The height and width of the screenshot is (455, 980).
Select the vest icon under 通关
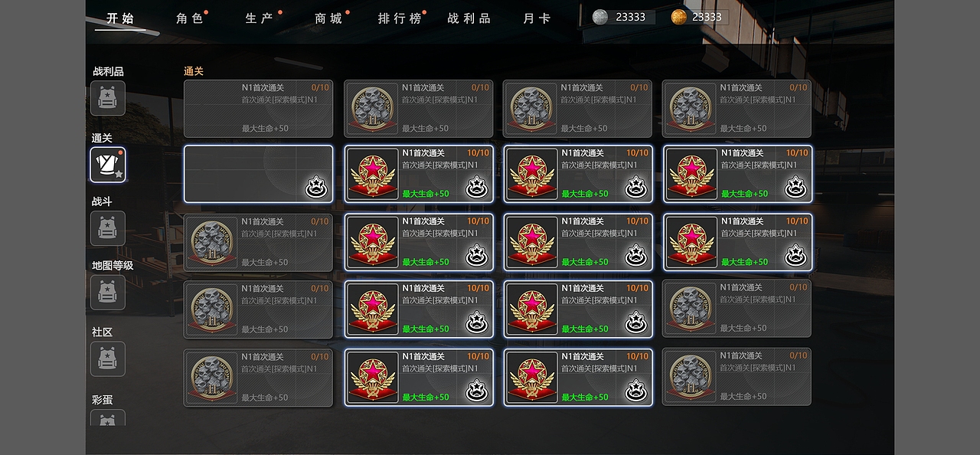coord(108,165)
